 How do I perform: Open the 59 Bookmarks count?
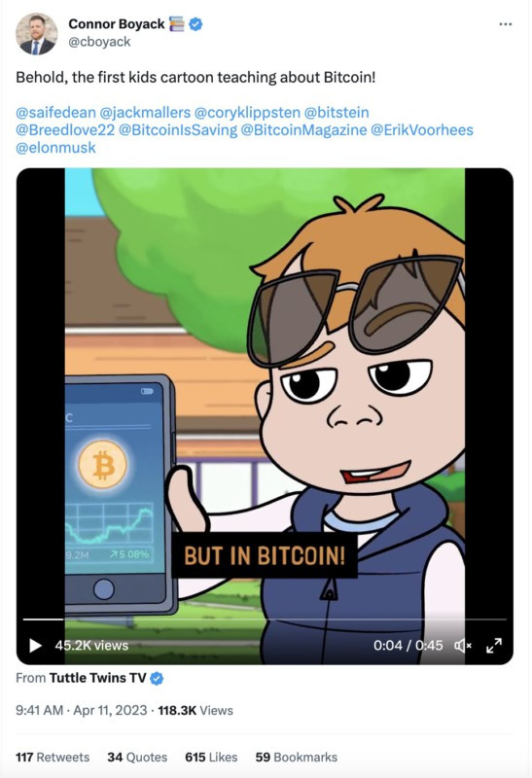[297, 758]
